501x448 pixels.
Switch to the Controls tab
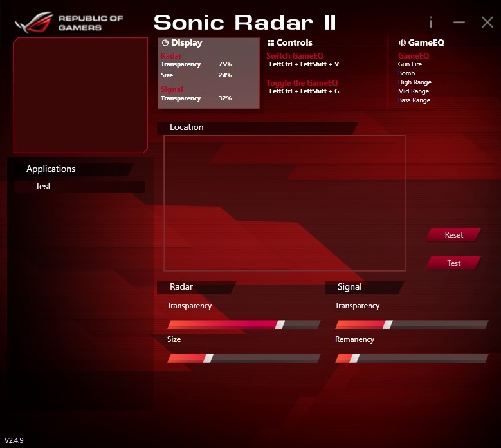coord(325,73)
